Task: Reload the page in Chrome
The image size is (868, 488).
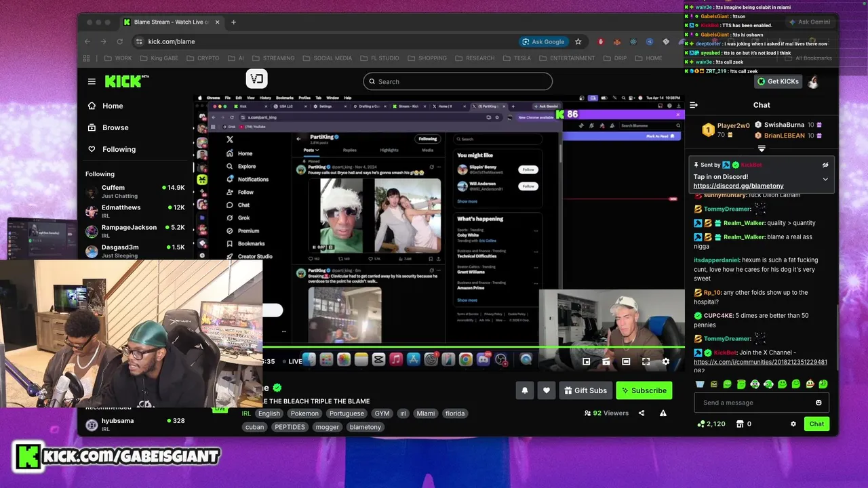Action: coord(119,41)
